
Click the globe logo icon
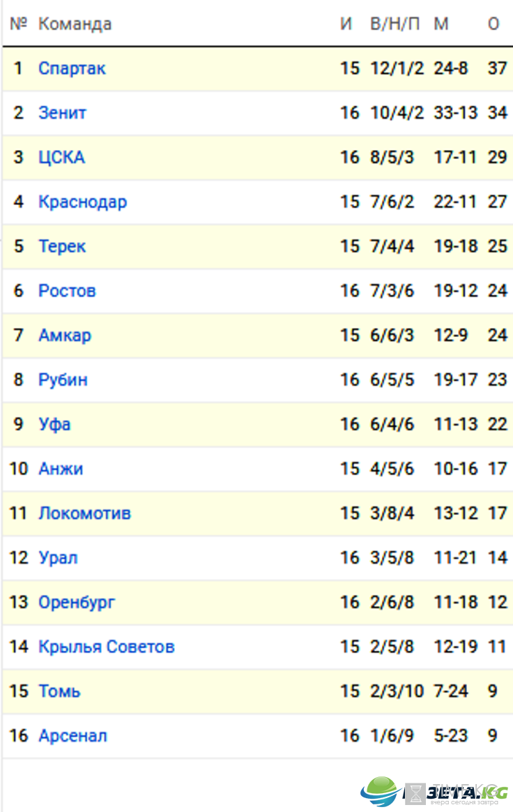[381, 791]
